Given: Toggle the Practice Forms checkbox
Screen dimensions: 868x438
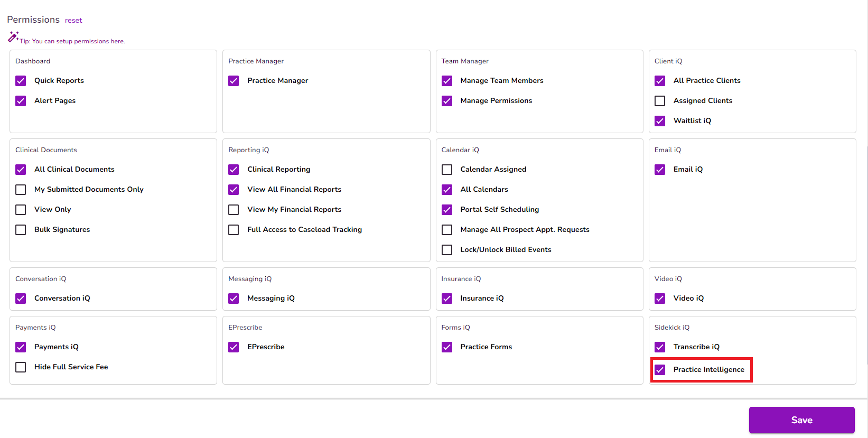Looking at the screenshot, I should coord(447,347).
